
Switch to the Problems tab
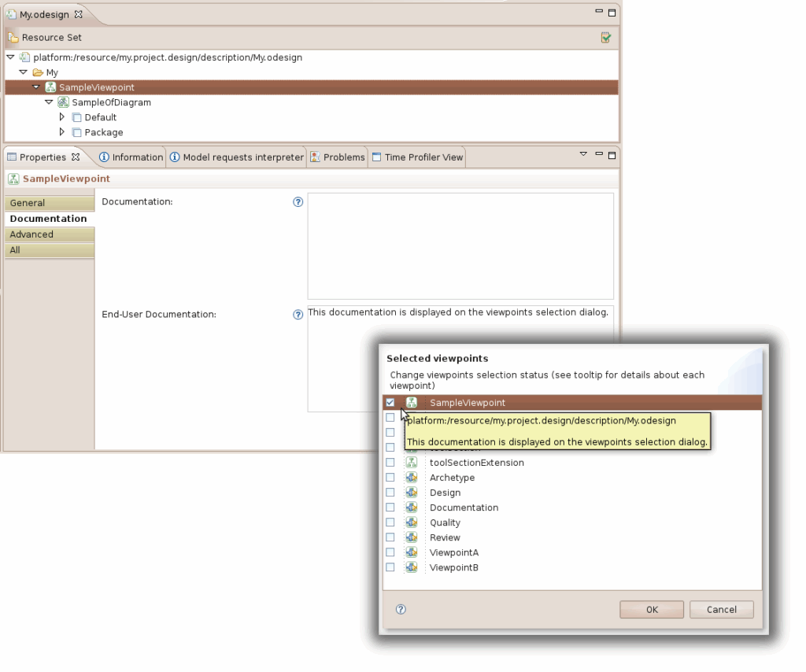(338, 157)
